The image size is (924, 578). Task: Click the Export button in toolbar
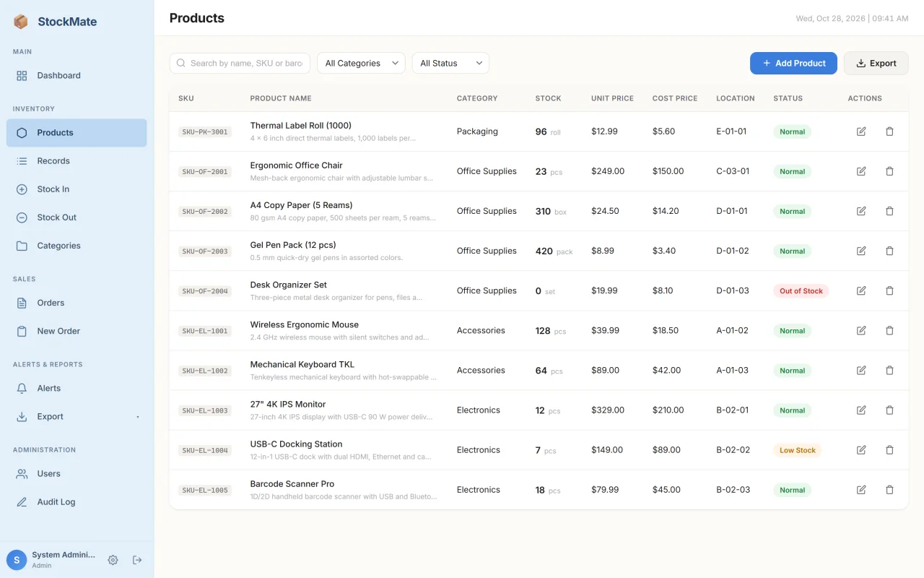click(x=876, y=63)
